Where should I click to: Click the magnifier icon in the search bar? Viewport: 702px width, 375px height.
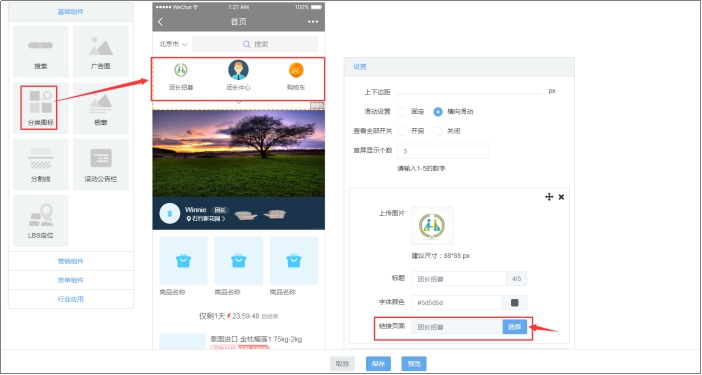pos(247,44)
